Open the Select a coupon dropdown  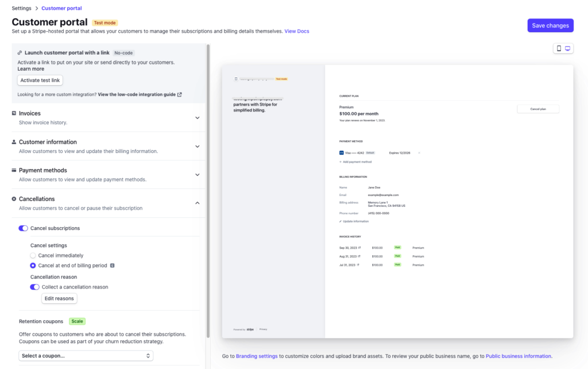click(86, 355)
